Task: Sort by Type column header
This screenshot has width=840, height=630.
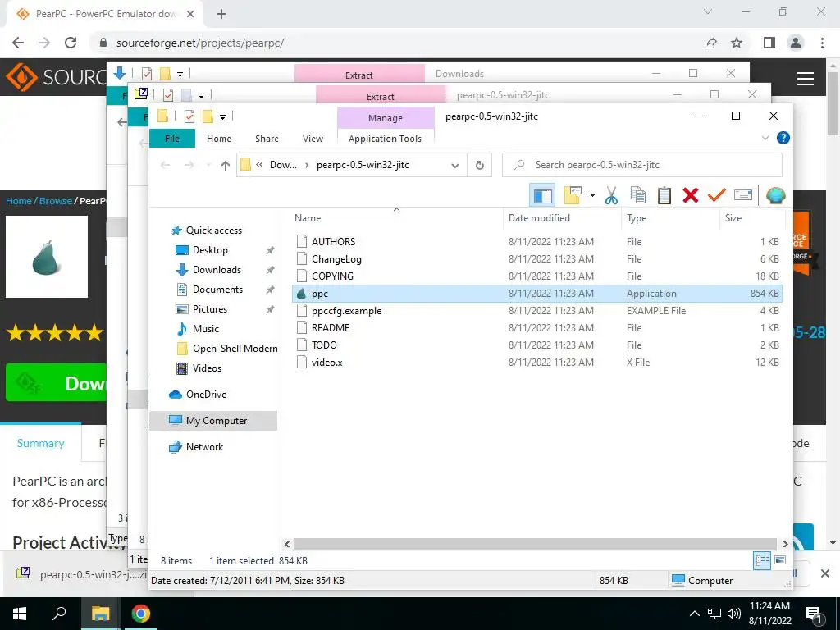Action: (x=669, y=218)
